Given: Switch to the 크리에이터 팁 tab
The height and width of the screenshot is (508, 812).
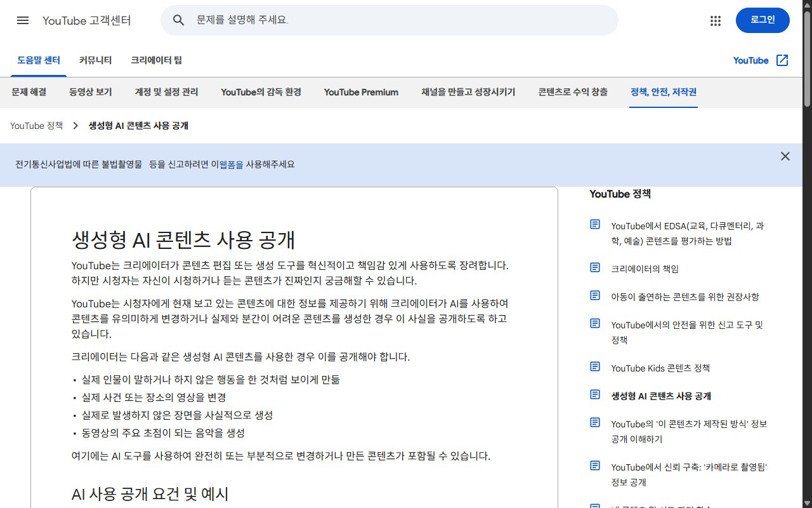Looking at the screenshot, I should 157,60.
